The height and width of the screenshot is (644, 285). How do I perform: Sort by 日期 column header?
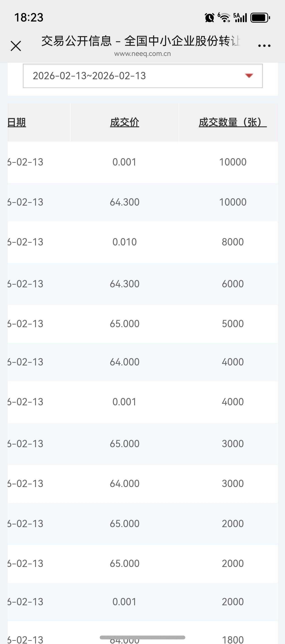tap(17, 122)
